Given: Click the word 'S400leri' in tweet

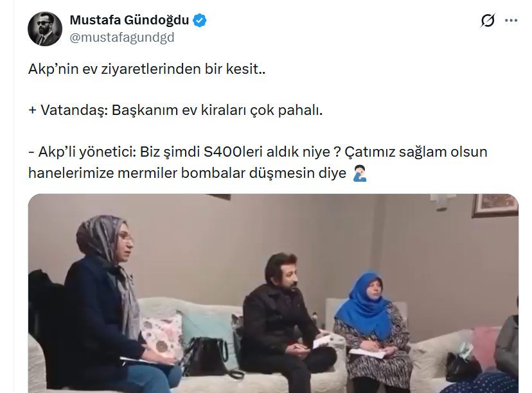Looking at the screenshot, I should pyautogui.click(x=233, y=152).
